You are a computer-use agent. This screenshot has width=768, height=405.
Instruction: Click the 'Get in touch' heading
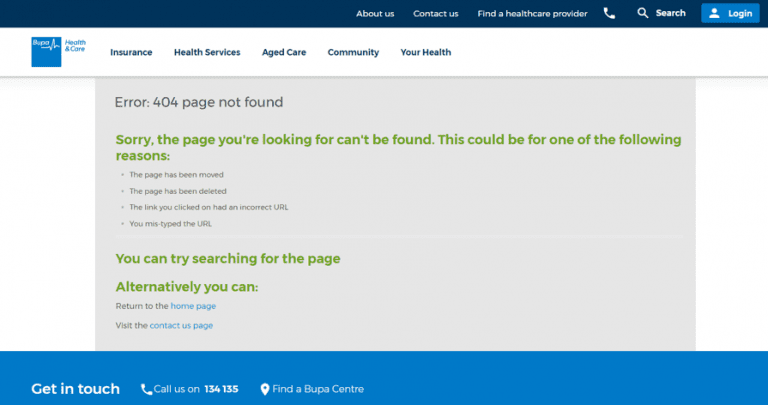75,389
